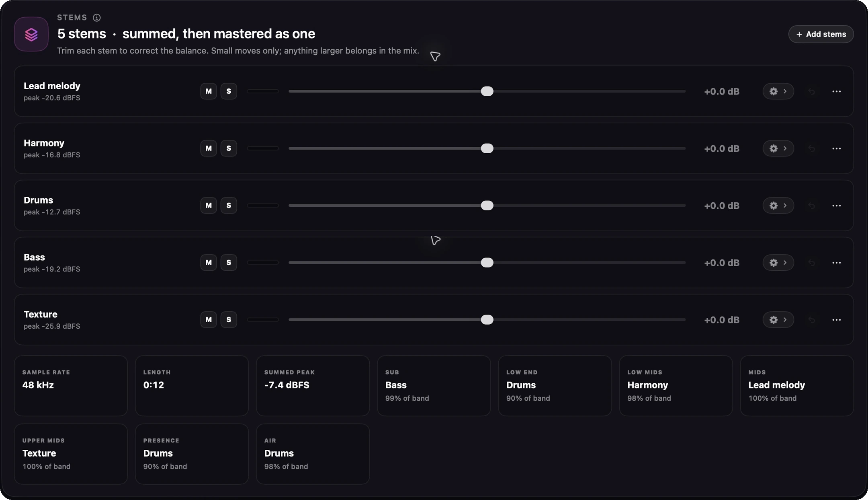
Task: Click the Sample Rate 48 kHz value
Action: pyautogui.click(x=38, y=385)
